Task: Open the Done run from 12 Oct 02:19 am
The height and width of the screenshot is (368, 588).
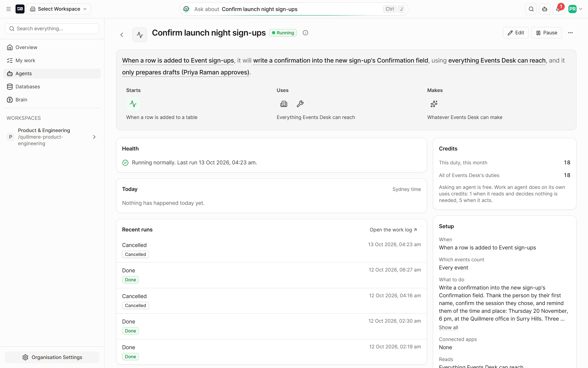Action: pyautogui.click(x=271, y=352)
